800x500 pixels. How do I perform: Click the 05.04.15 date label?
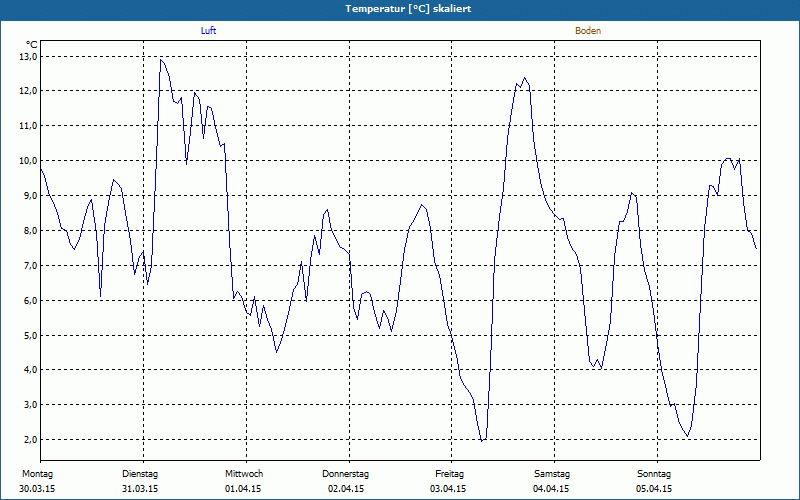(x=654, y=489)
